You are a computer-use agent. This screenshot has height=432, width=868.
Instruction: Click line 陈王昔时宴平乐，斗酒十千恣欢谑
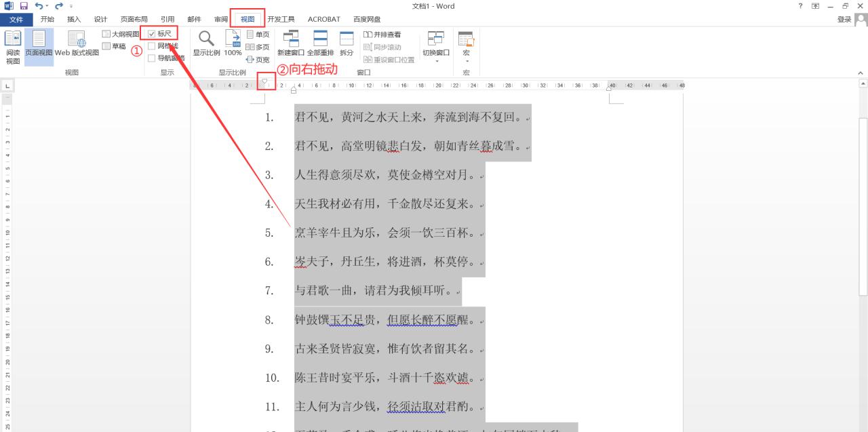(387, 378)
